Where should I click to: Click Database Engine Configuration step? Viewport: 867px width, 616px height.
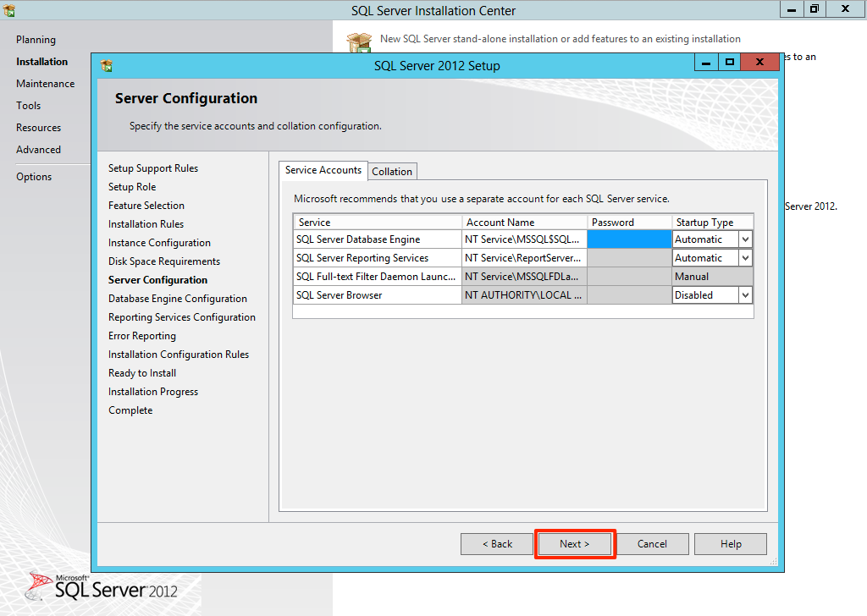(178, 299)
